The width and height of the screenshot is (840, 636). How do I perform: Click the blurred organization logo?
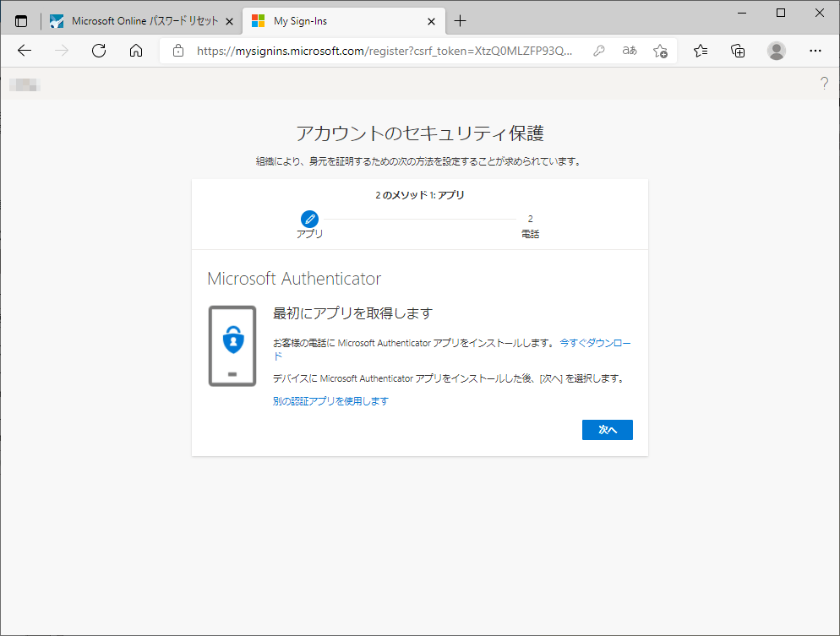[x=25, y=84]
